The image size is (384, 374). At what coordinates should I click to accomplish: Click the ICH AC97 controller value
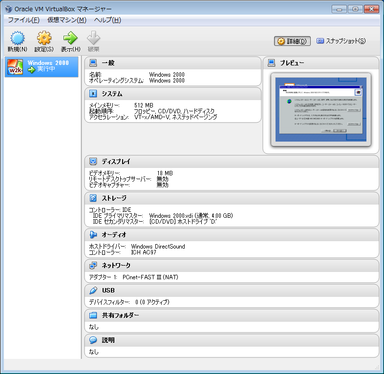pos(143,252)
